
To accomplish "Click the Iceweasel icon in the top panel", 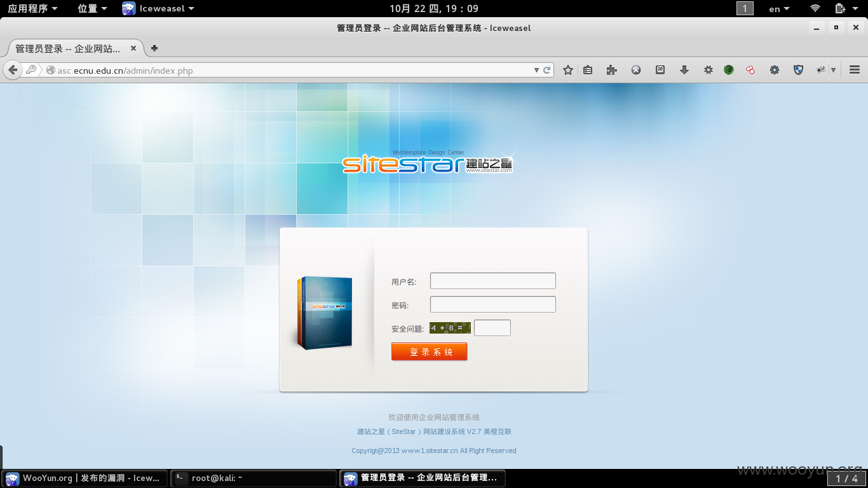I will 129,9.
